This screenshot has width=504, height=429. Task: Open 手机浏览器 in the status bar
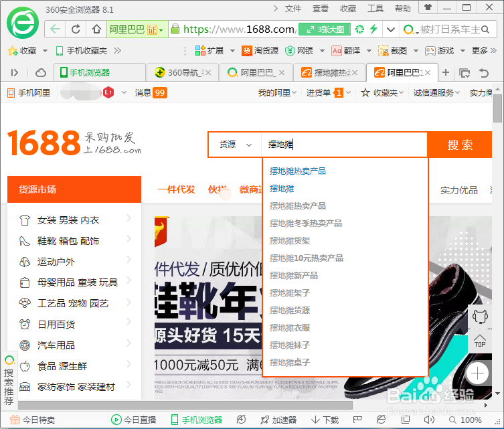tap(197, 420)
